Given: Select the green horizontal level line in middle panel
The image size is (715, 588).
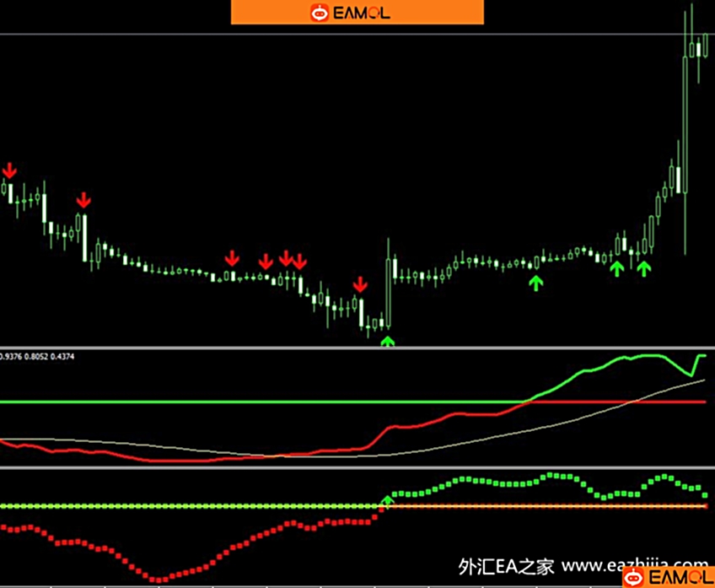Looking at the screenshot, I should click(x=253, y=402).
